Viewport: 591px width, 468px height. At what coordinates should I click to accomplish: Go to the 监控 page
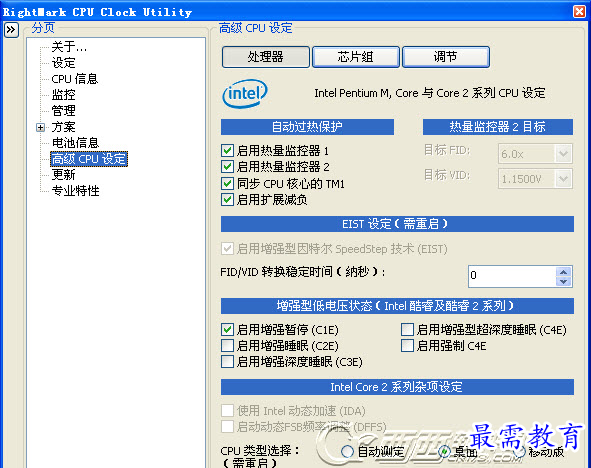point(63,95)
